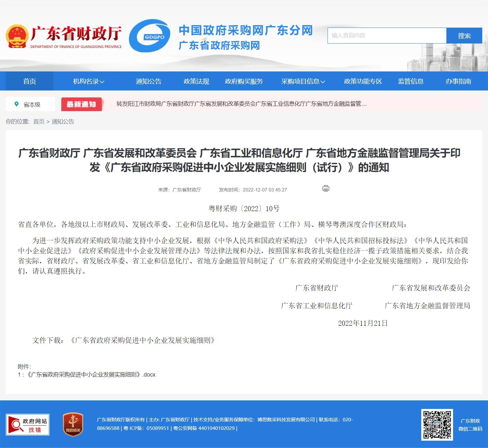Click the 附件: label above the attachment
The width and height of the screenshot is (488, 448).
coord(24,367)
